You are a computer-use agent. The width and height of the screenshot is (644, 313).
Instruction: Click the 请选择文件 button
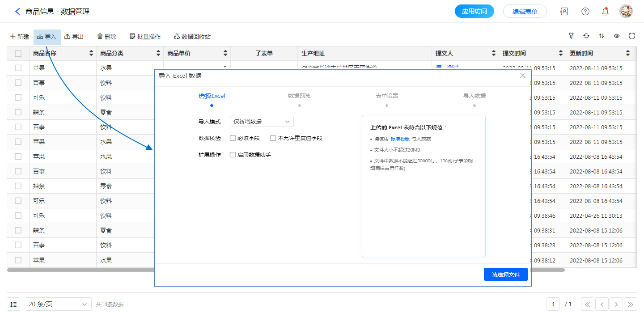coord(506,275)
